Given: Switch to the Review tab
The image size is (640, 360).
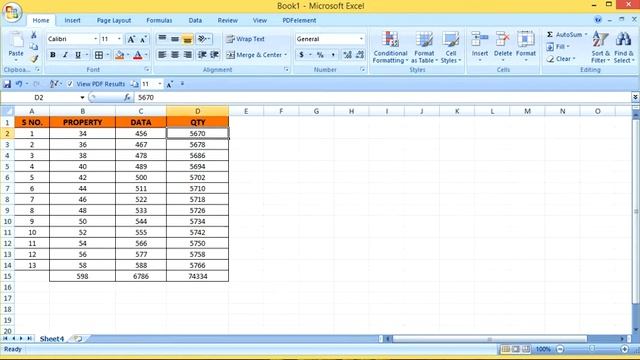Looking at the screenshot, I should (x=227, y=20).
